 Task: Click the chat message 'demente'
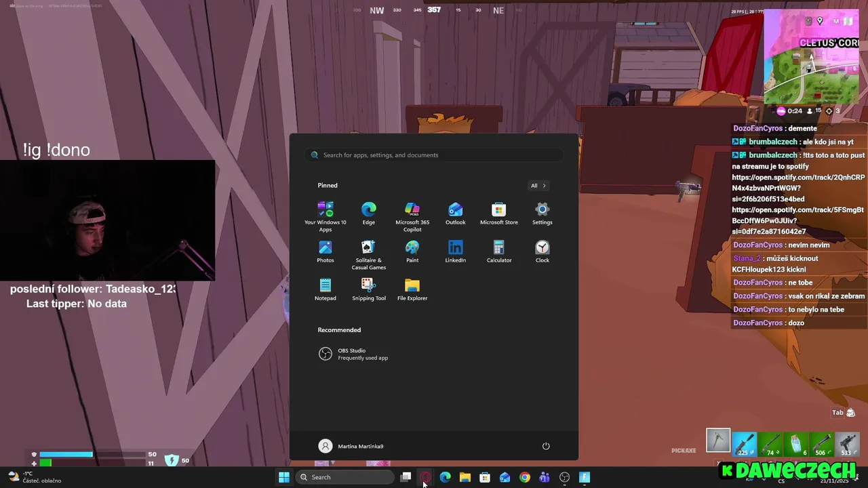click(803, 128)
